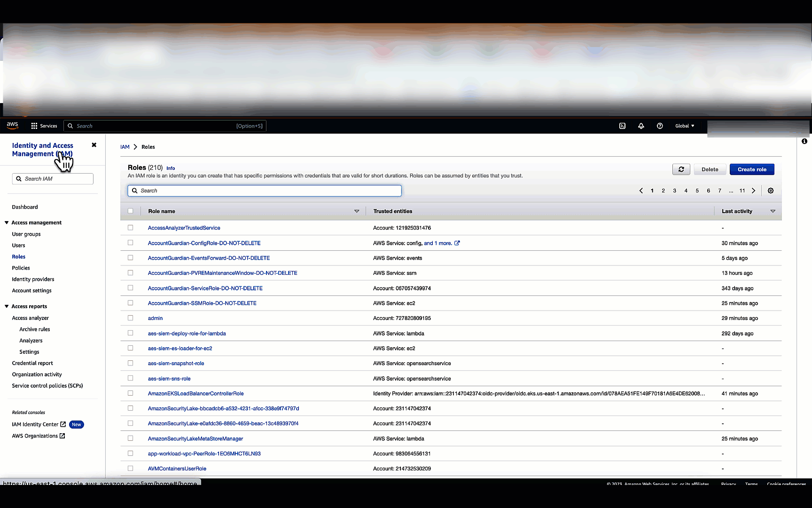812x508 pixels.
Task: Open Archive rules under Access analyzer
Action: pyautogui.click(x=35, y=329)
